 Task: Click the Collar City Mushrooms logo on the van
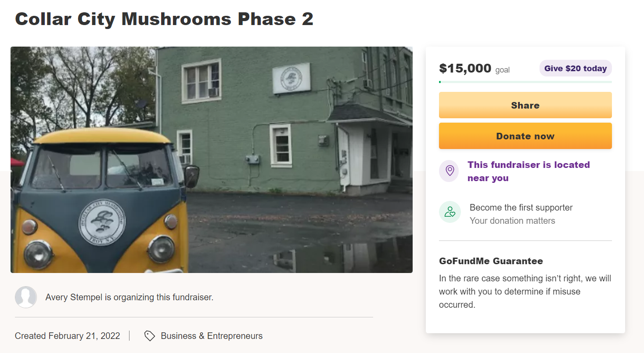(102, 222)
